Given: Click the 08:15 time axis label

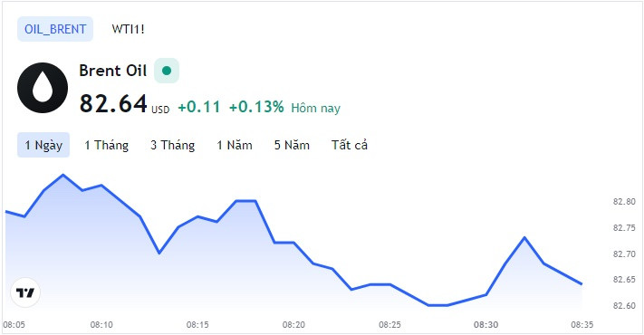Looking at the screenshot, I should 197,325.
